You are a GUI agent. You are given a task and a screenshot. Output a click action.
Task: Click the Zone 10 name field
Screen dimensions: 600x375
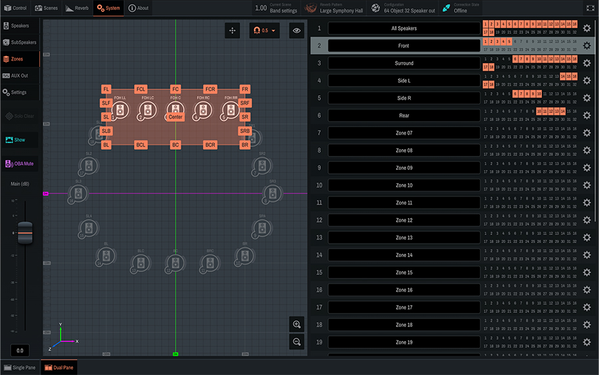coord(404,185)
